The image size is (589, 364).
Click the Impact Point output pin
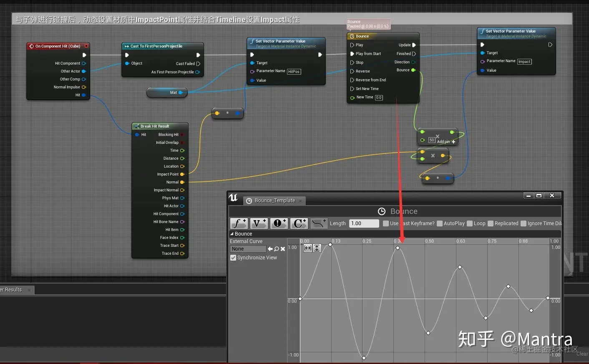click(x=182, y=174)
